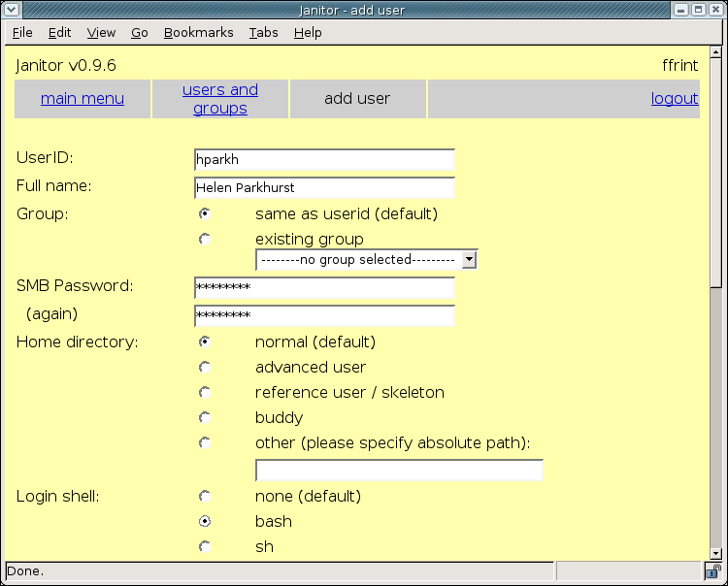
Task: Open the Bookmarks menu
Action: pos(199,32)
